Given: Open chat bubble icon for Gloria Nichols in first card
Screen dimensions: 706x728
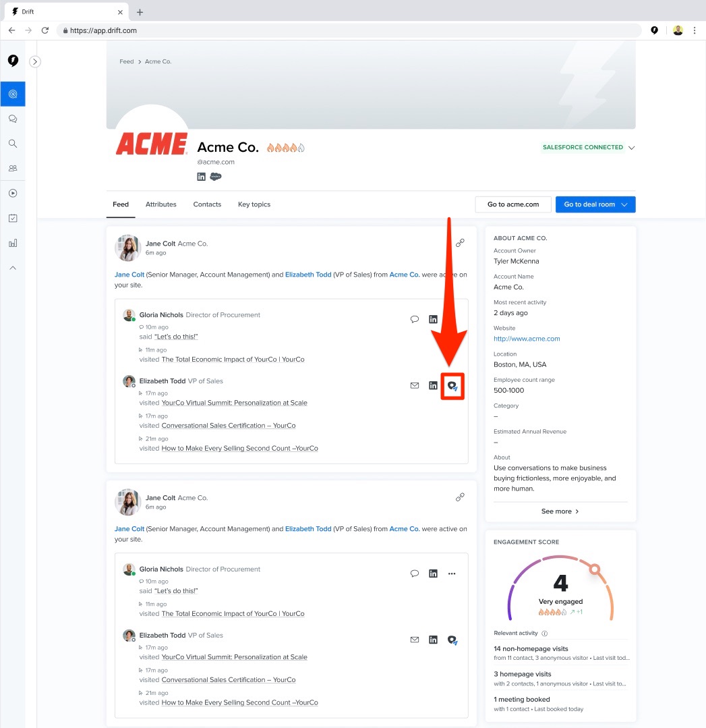Looking at the screenshot, I should [415, 319].
